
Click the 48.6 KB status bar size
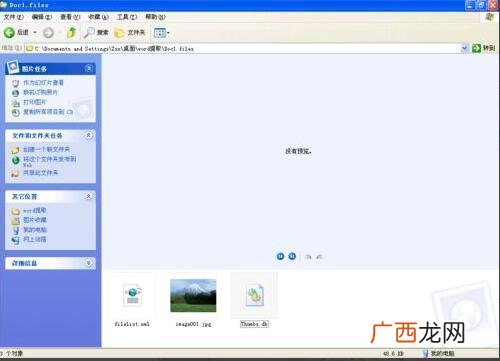394,353
